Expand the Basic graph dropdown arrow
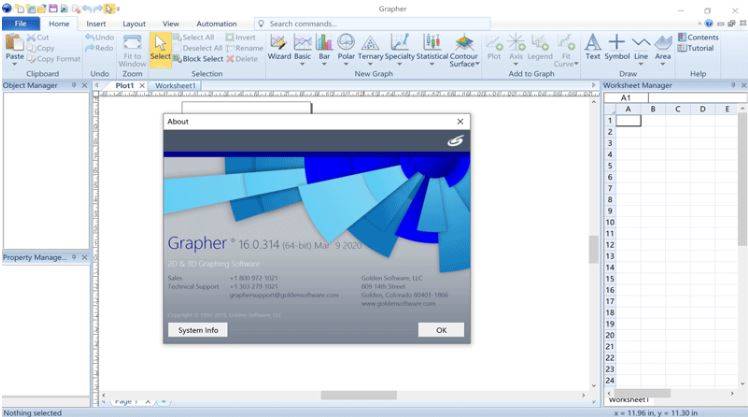This screenshot has width=748, height=417. click(x=302, y=63)
